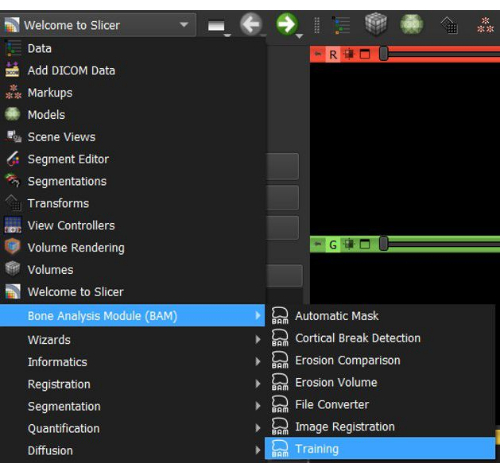Open Scene Views from the menu
This screenshot has width=500, height=473.
[x=133, y=137]
